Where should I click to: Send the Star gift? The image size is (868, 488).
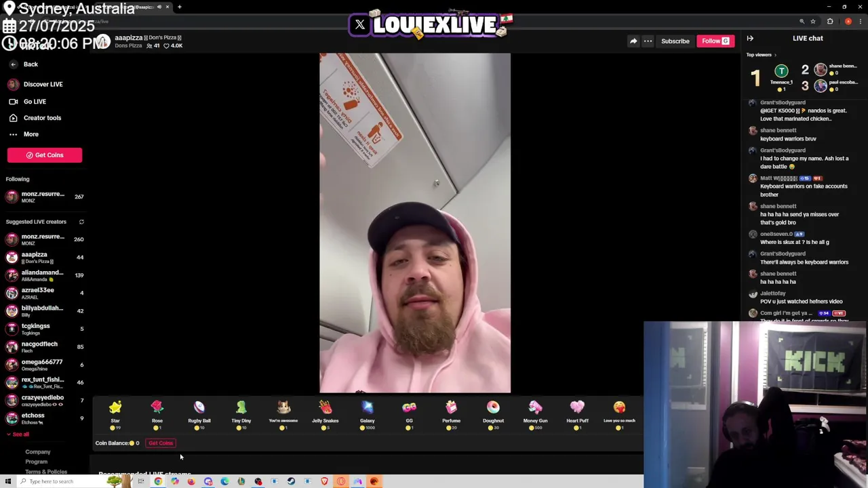tap(115, 415)
